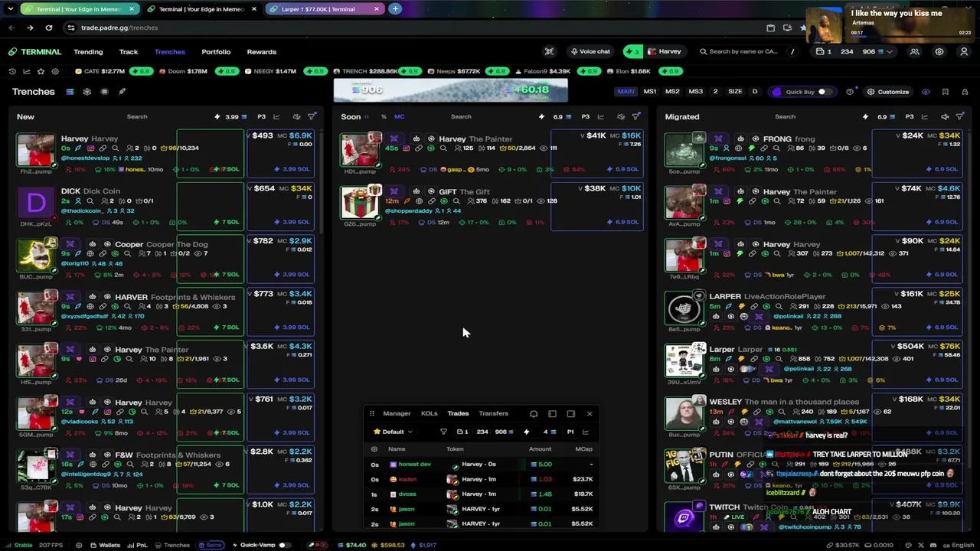Open the filter for the Migrated column
The height and width of the screenshot is (551, 980).
(959, 117)
